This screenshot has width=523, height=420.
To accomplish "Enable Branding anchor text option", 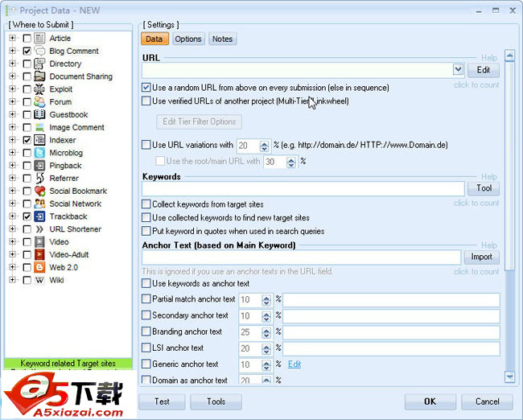I will pos(146,331).
